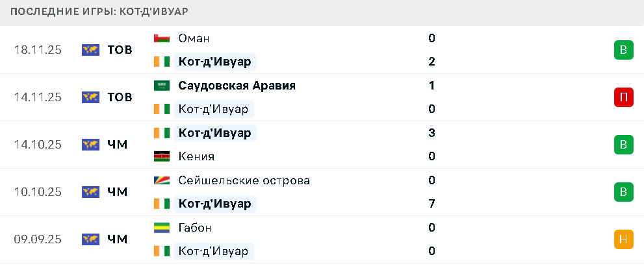Open the Саудовская Аравия team link

pos(237,86)
